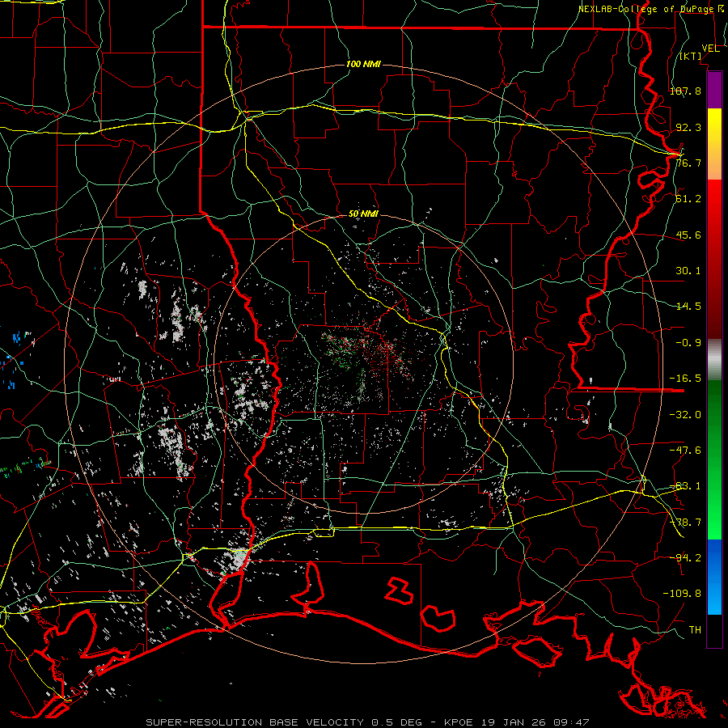
Task: Select the 92.3 velocity scale value
Action: 688,127
